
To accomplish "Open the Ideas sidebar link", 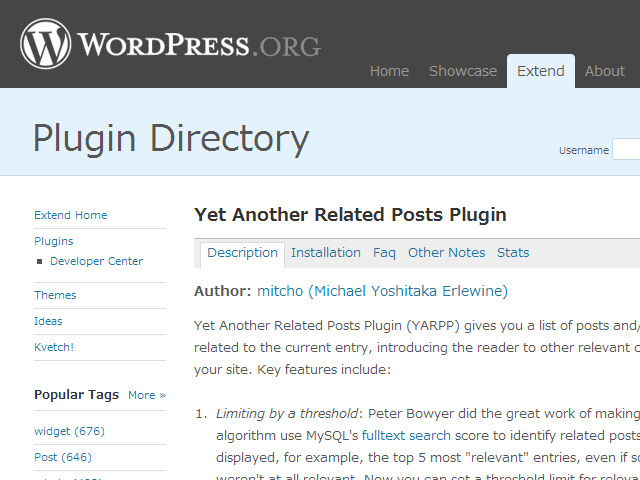I will pos(48,321).
